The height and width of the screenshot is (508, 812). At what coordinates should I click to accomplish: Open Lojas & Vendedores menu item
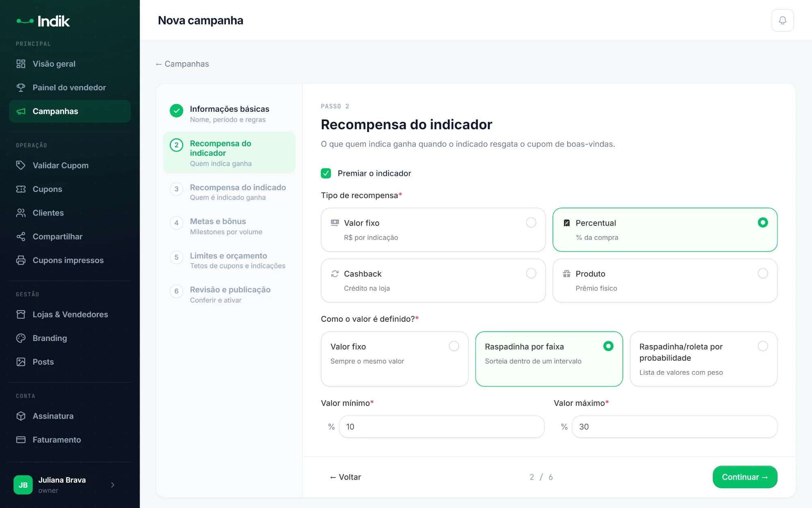tap(70, 315)
